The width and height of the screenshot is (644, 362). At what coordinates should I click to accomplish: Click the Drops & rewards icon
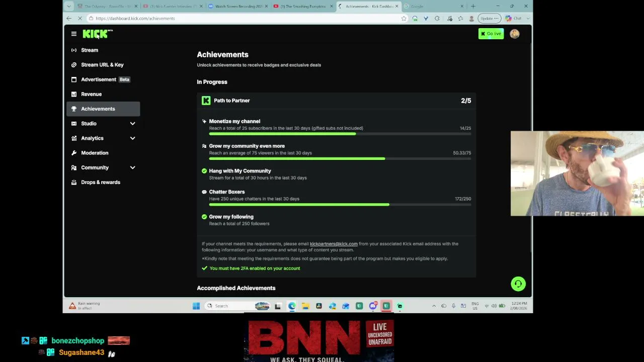pyautogui.click(x=74, y=182)
